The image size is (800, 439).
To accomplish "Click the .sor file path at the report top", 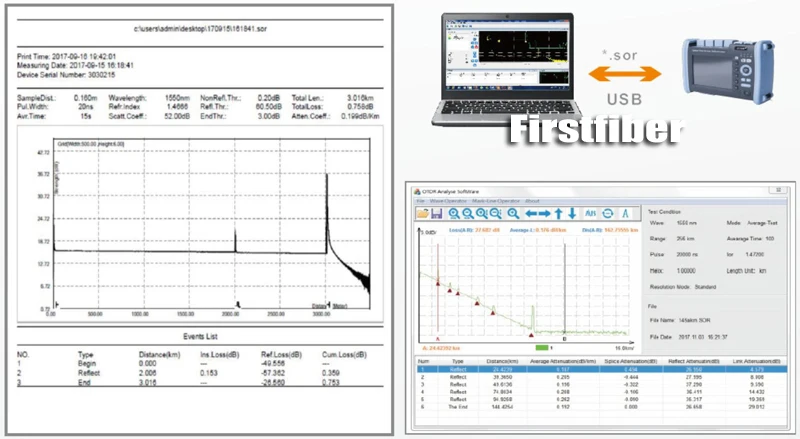I will 200,29.
